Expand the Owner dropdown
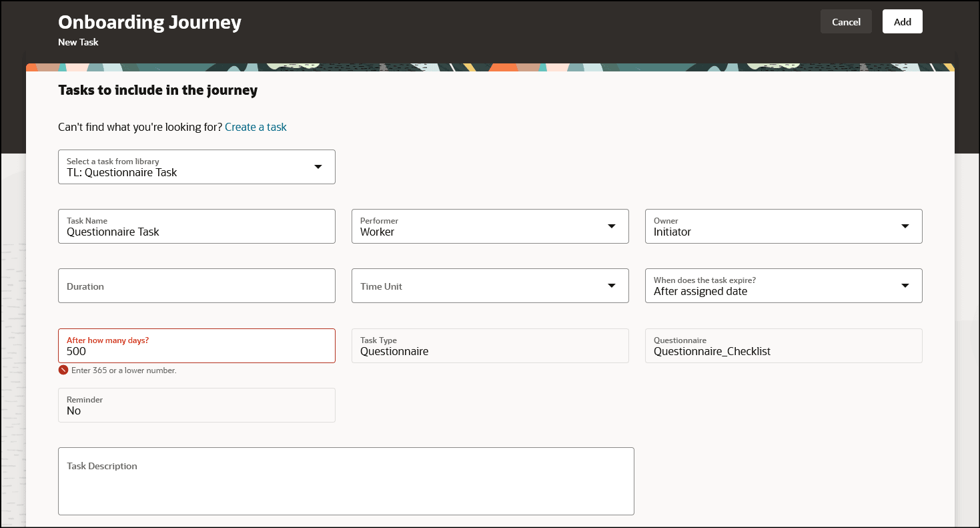This screenshot has height=528, width=980. pyautogui.click(x=784, y=226)
